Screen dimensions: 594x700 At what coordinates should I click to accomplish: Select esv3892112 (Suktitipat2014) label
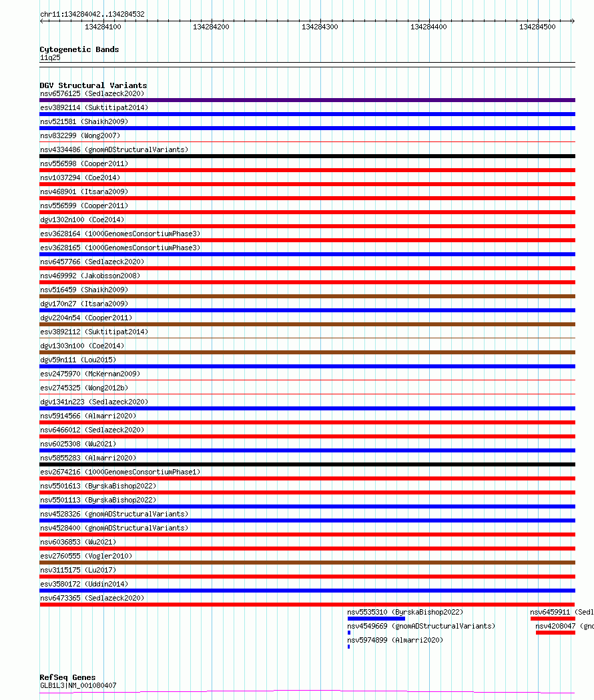point(94,332)
